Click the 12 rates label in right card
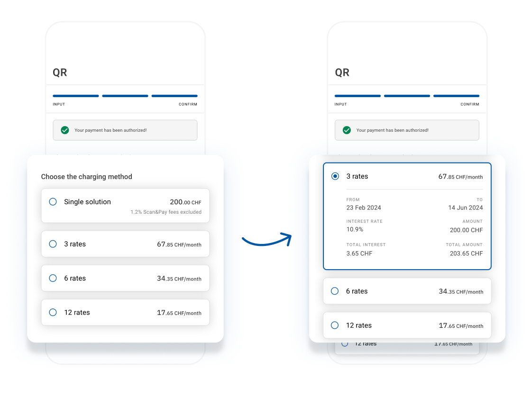This screenshot has height=398, width=532. 359,326
